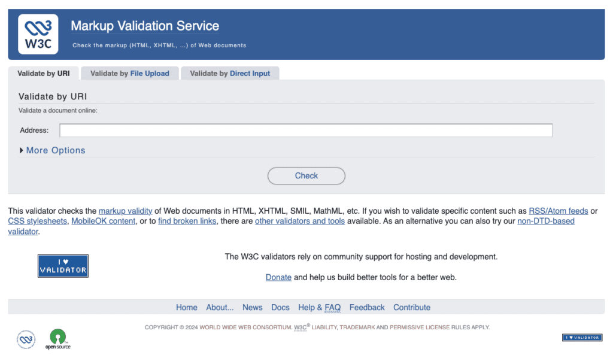613x364 pixels.
Task: Open the Contribute page
Action: point(411,307)
